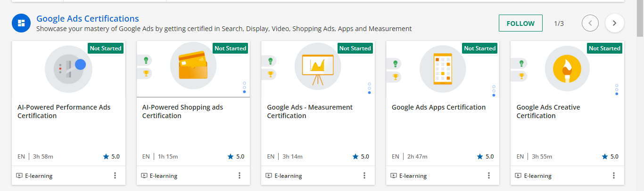Image resolution: width=644 pixels, height=191 pixels.
Task: Click the trophy icon on Shopping ads card
Action: point(146,73)
